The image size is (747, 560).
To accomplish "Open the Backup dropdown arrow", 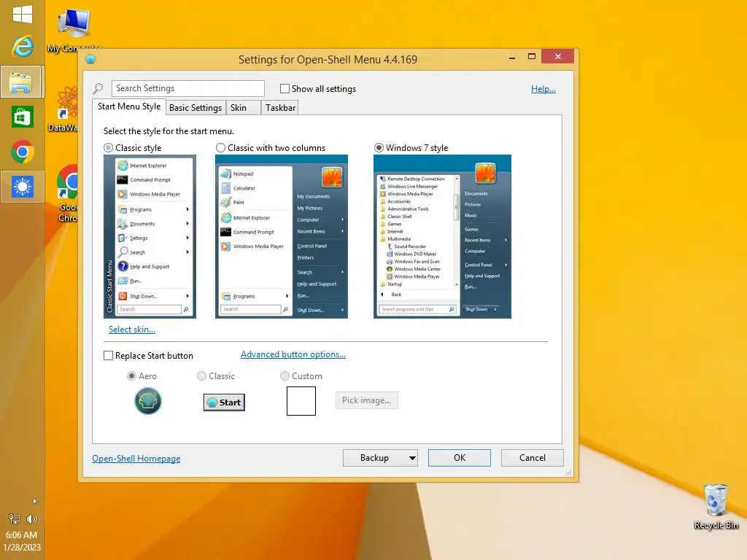I will coord(412,458).
